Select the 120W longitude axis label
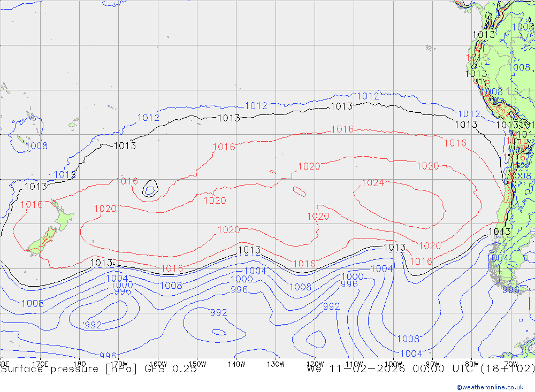Screen dimensions: 535x392 (315, 364)
